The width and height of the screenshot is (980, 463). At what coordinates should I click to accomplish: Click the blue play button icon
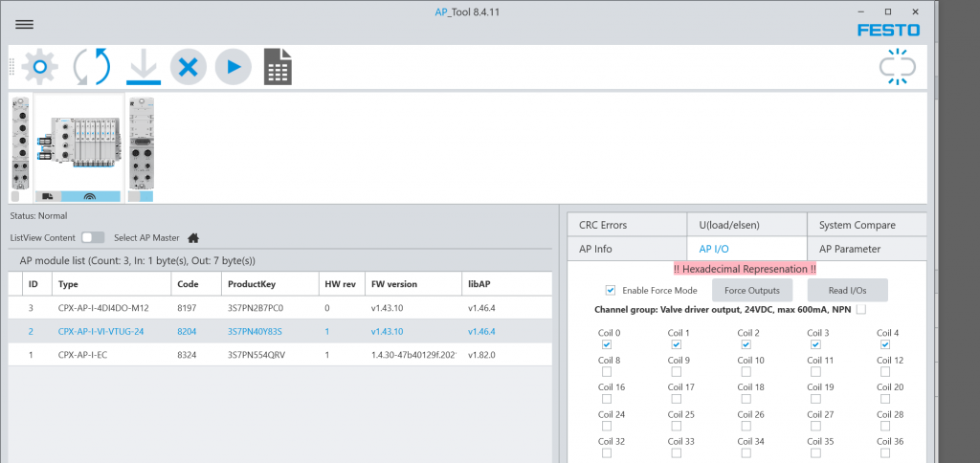[234, 66]
